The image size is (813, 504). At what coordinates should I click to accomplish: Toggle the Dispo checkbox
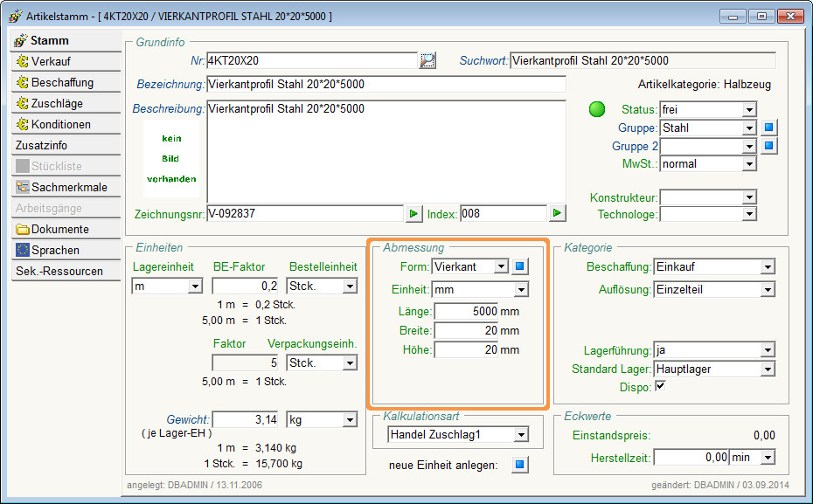coord(660,386)
